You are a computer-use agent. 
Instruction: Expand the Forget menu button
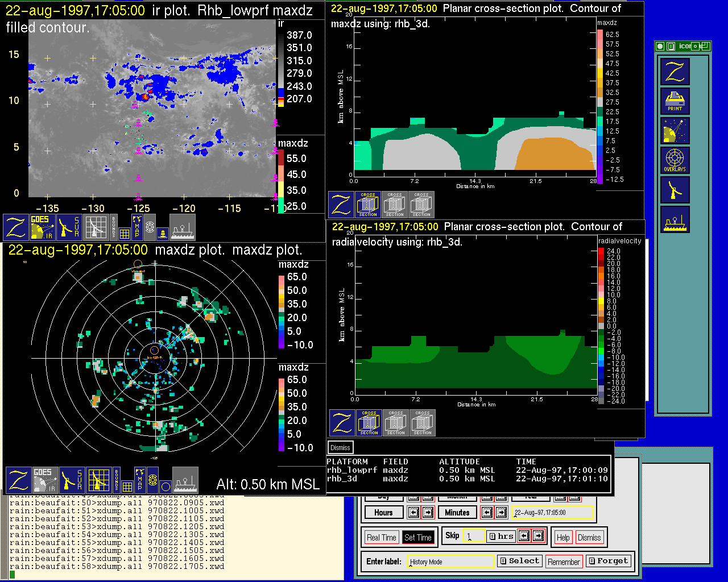point(608,561)
